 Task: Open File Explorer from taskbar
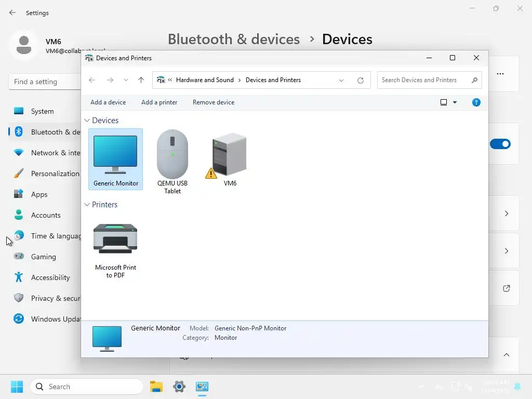point(156,387)
